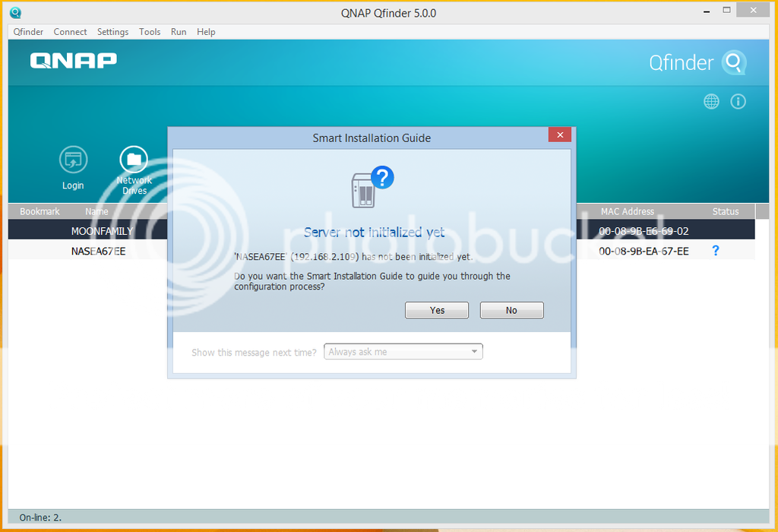Screen dimensions: 778x532
Task: Sort by the MAC Address column header
Action: tap(627, 211)
